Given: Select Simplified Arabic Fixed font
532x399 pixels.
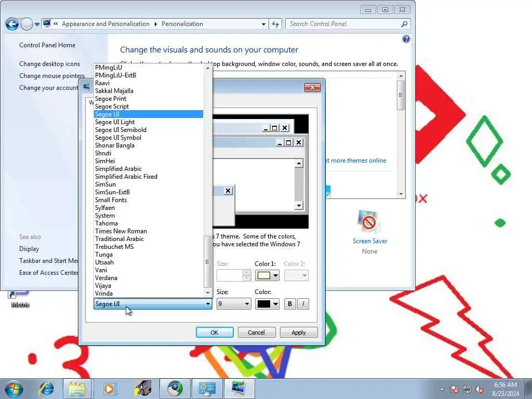Looking at the screenshot, I should pos(149,177).
